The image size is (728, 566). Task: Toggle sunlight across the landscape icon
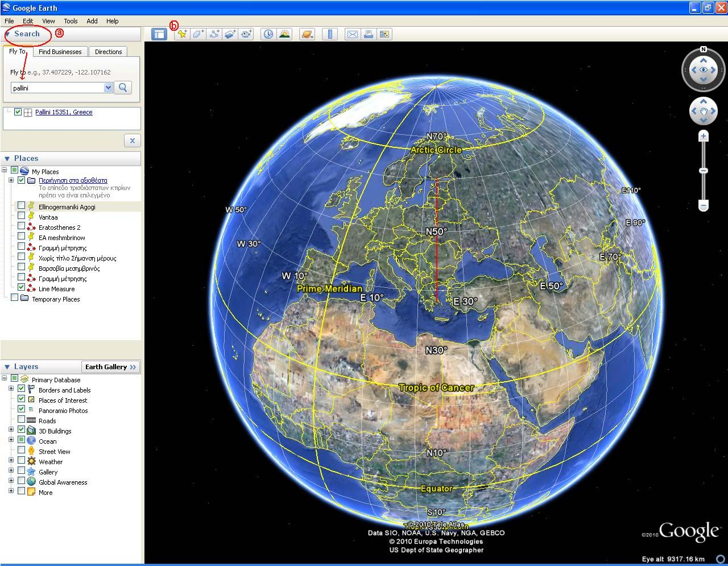(284, 34)
